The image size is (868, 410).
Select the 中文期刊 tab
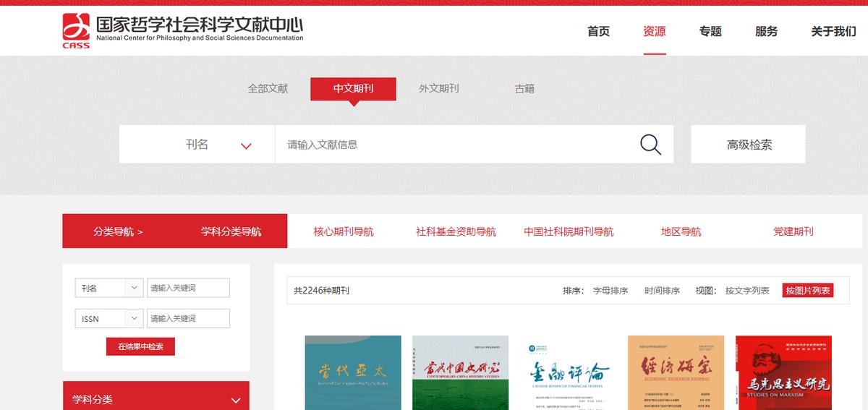[x=353, y=88]
